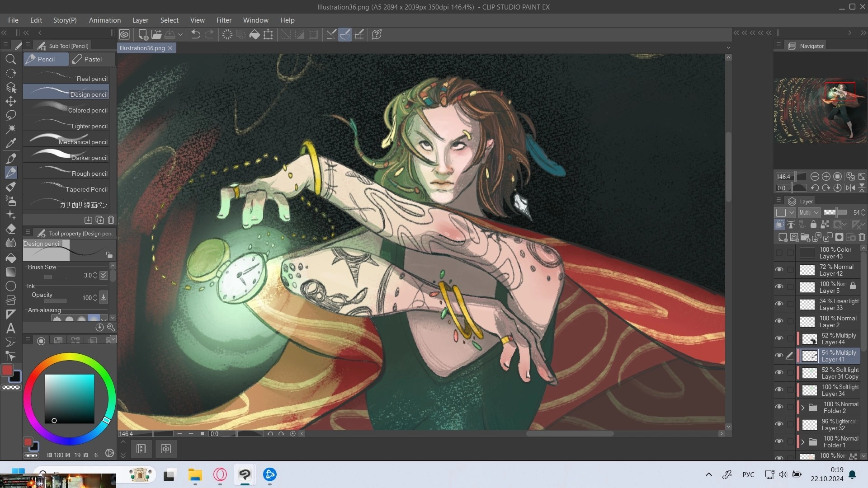Image resolution: width=868 pixels, height=488 pixels.
Task: Select the Eyedropper tool
Action: click(x=11, y=144)
